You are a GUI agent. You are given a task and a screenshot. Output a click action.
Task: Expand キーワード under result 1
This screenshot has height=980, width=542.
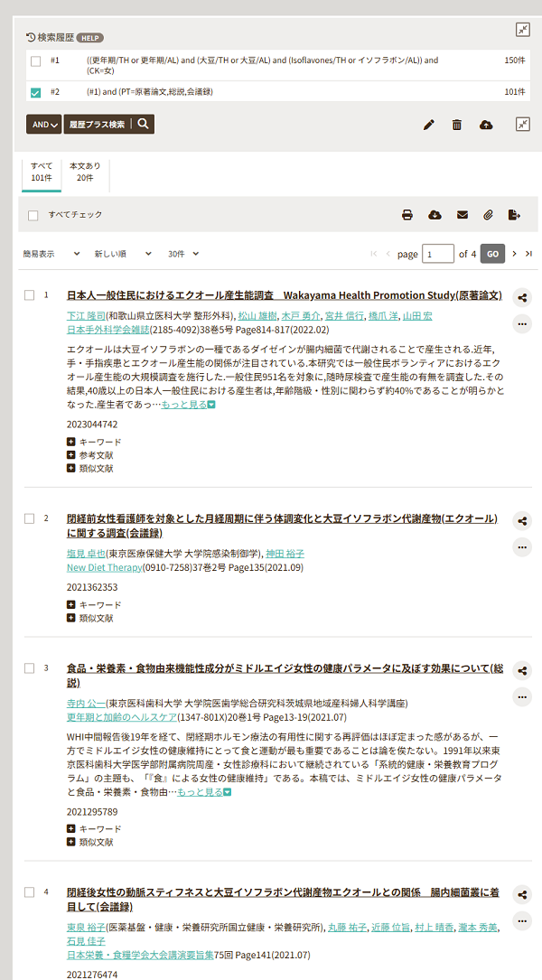94,442
